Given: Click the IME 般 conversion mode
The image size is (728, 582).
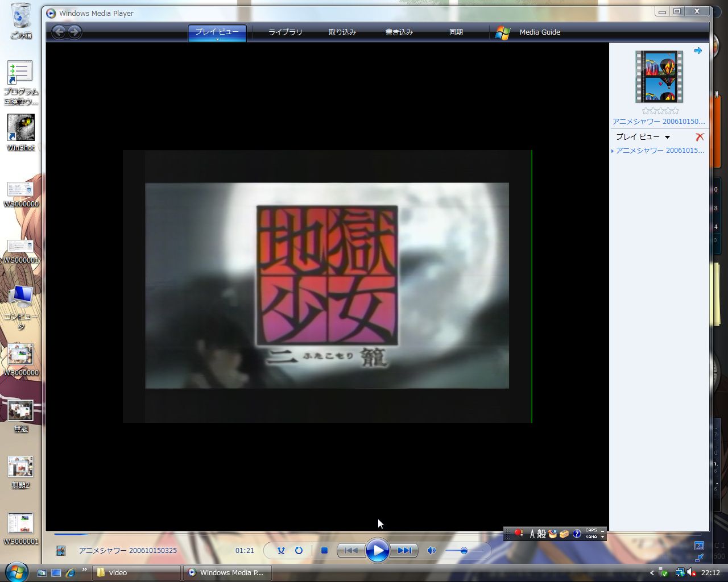Looking at the screenshot, I should click(x=541, y=534).
